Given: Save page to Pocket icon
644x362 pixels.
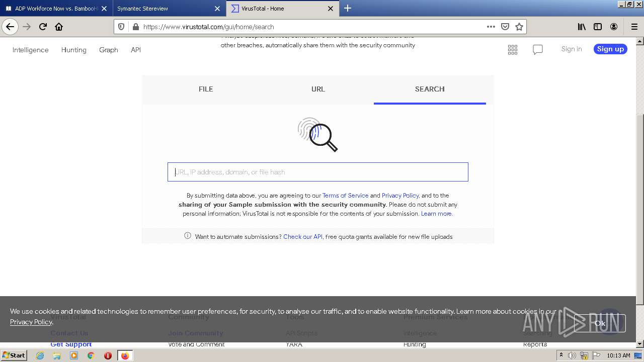Looking at the screenshot, I should (x=505, y=27).
